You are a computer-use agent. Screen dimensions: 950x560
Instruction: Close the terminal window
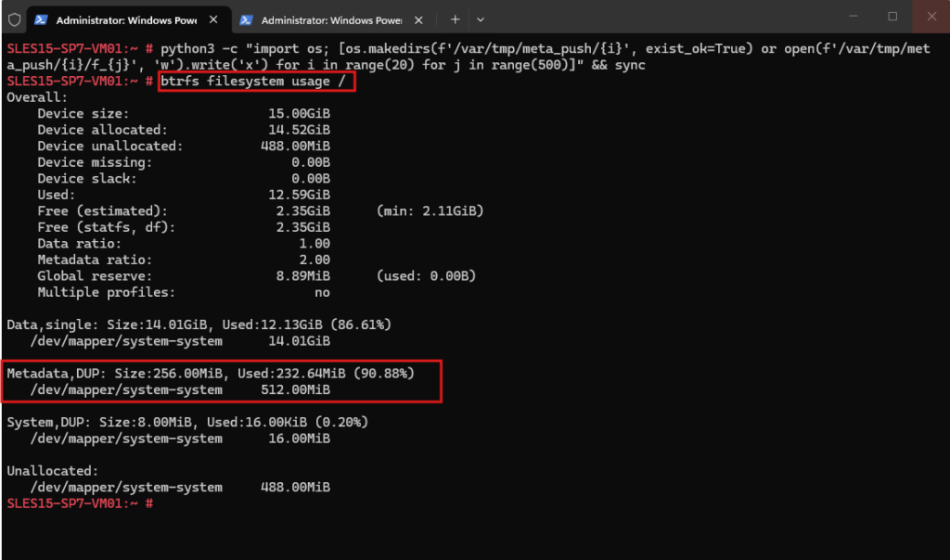(931, 17)
